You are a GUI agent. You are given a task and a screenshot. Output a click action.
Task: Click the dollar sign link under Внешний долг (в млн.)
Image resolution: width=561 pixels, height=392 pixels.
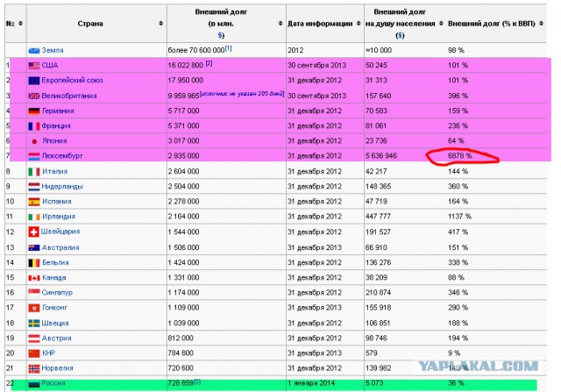[220, 35]
